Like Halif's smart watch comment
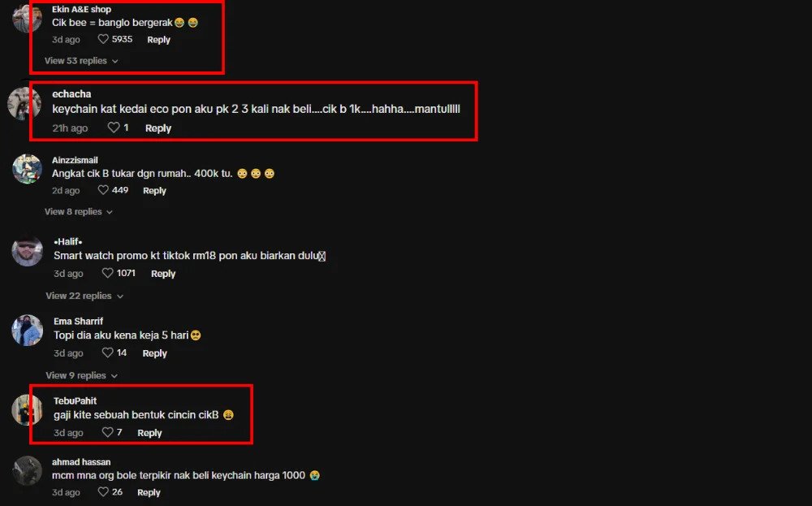Image resolution: width=812 pixels, height=506 pixels. click(x=107, y=273)
